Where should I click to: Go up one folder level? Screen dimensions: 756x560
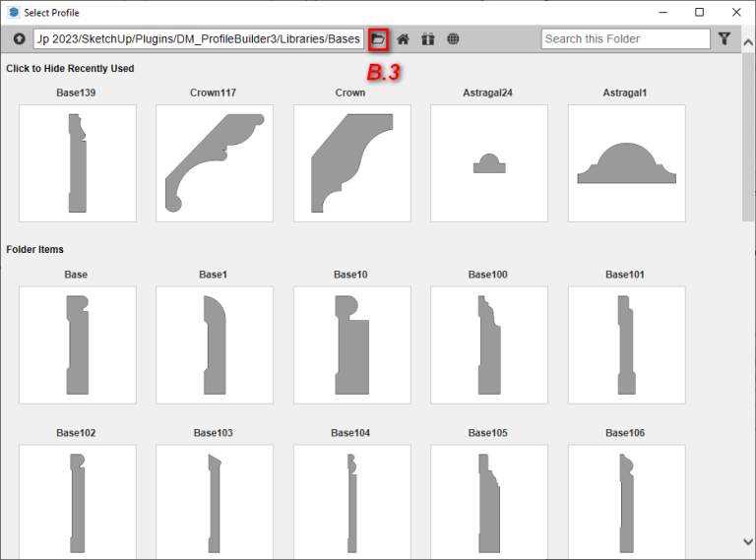click(x=20, y=39)
